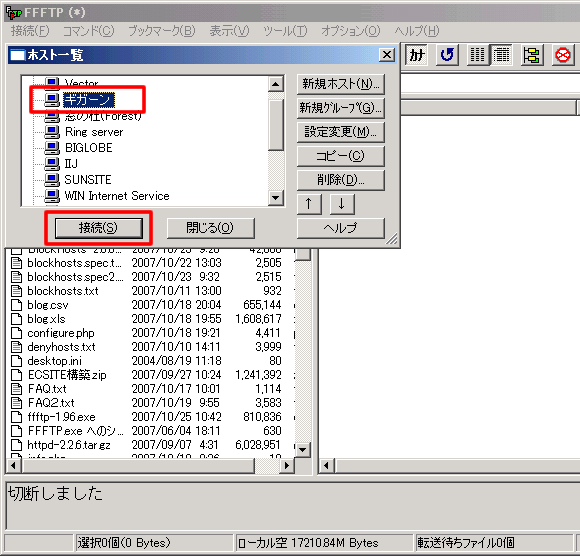Select file blog.xls

[x=46, y=319]
